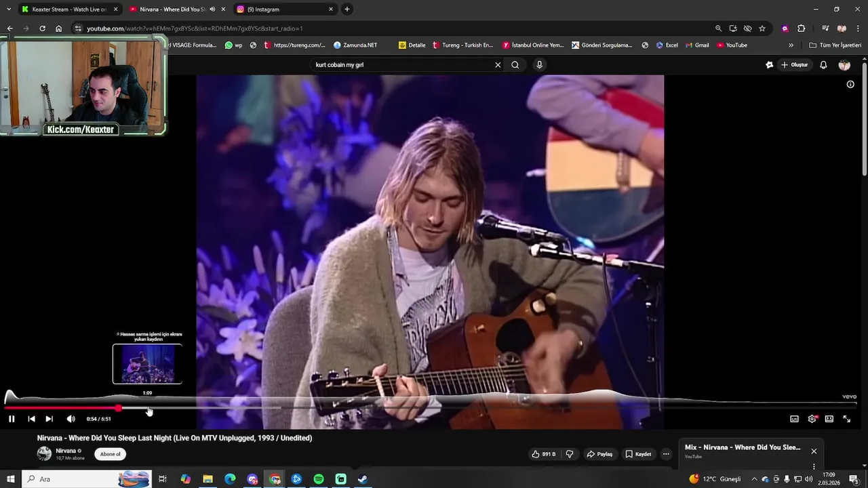Open the weather widget showing 12°C Güneşli
Screen dimensions: 868x488
(x=715, y=479)
